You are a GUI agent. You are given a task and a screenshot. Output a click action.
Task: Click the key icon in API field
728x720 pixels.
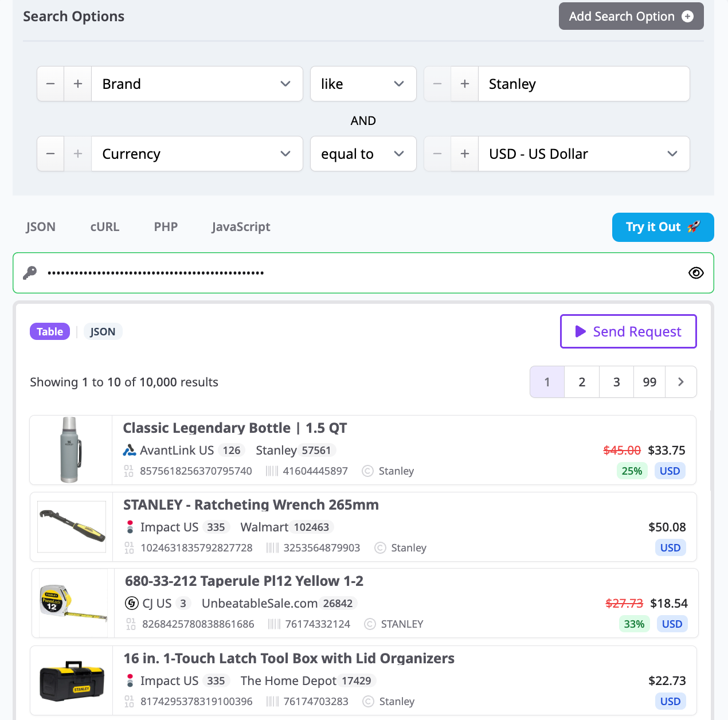pyautogui.click(x=30, y=273)
